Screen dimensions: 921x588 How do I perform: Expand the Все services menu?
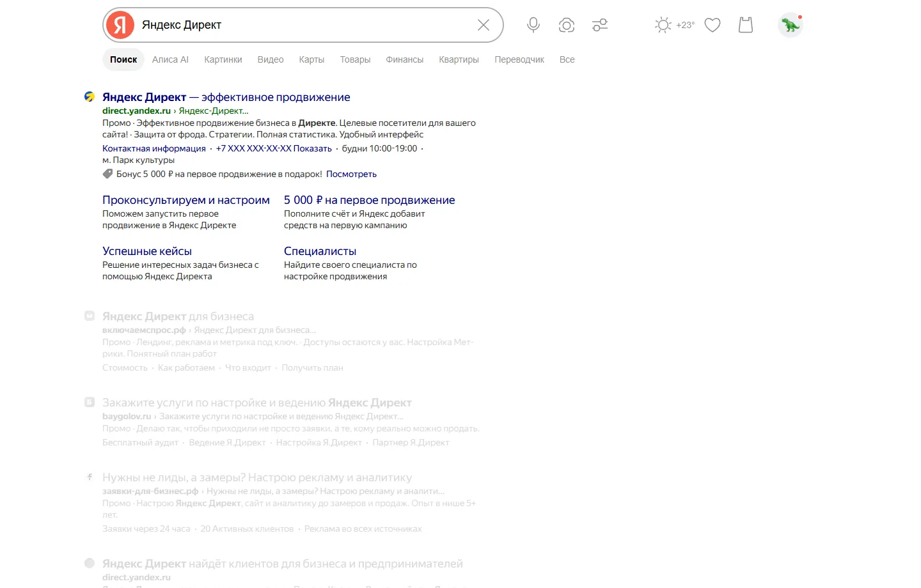pos(567,59)
